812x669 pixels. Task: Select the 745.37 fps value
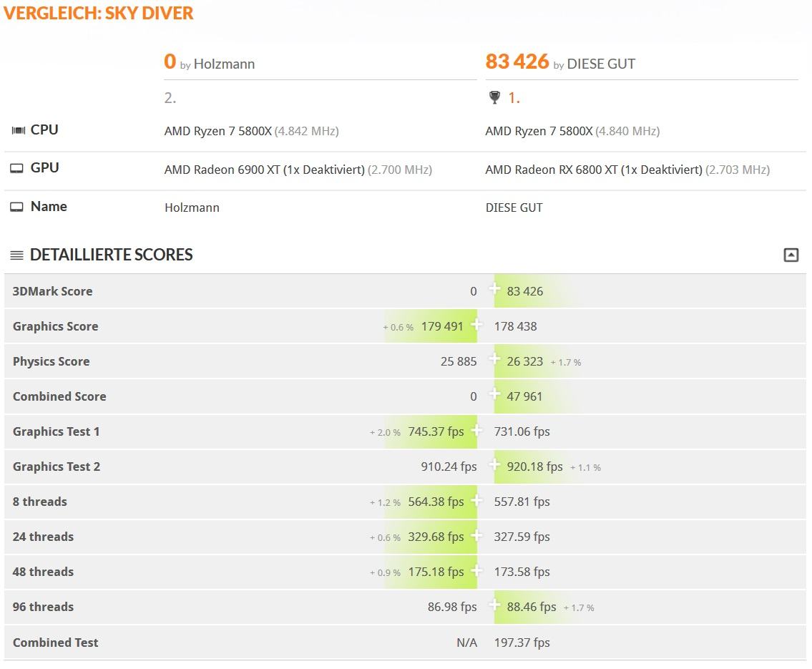tap(436, 431)
